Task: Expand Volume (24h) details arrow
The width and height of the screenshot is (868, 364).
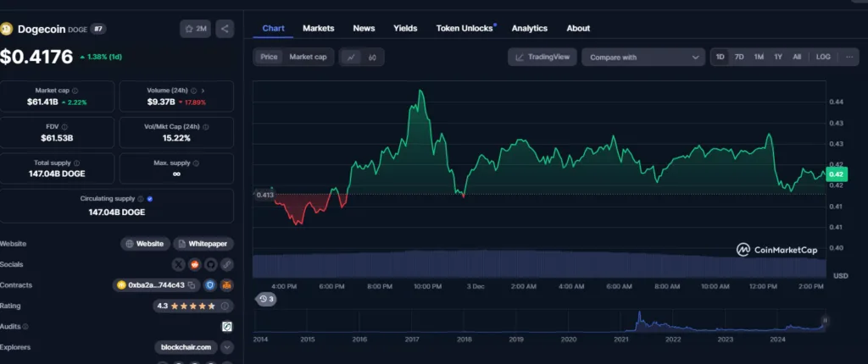Action: click(203, 91)
